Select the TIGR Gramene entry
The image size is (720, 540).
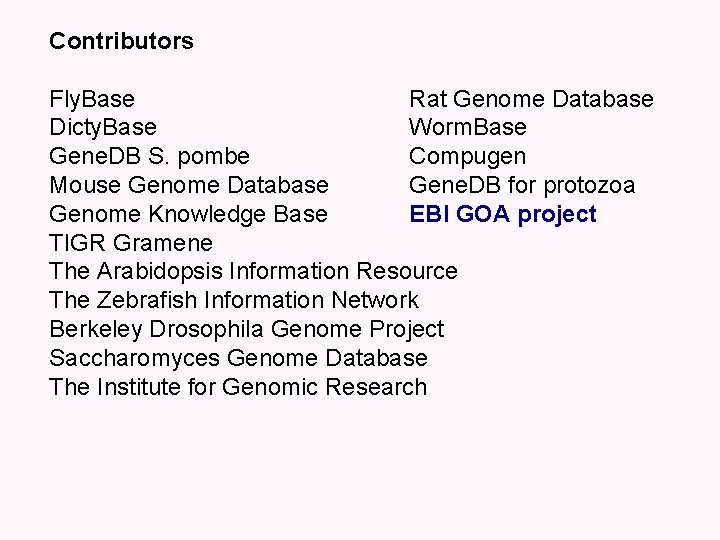[x=131, y=243]
